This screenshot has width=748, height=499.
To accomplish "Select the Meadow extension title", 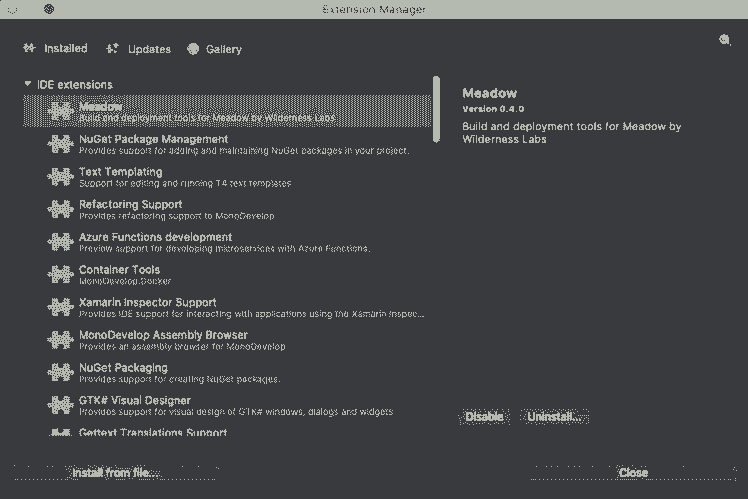I will tap(101, 106).
